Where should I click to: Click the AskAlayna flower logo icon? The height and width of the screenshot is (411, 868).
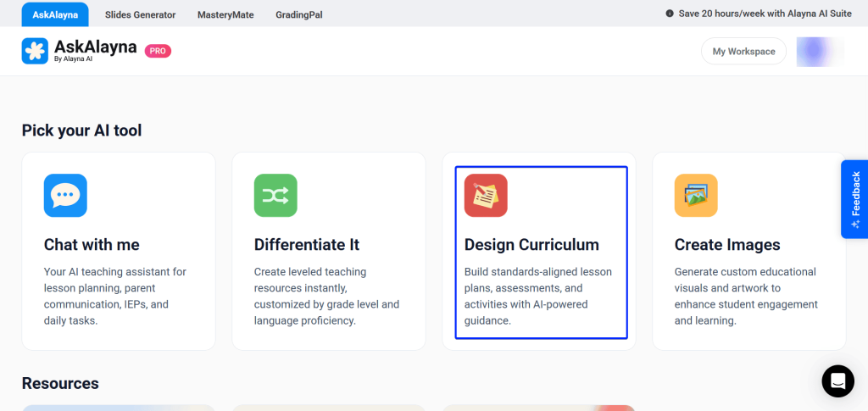[35, 51]
